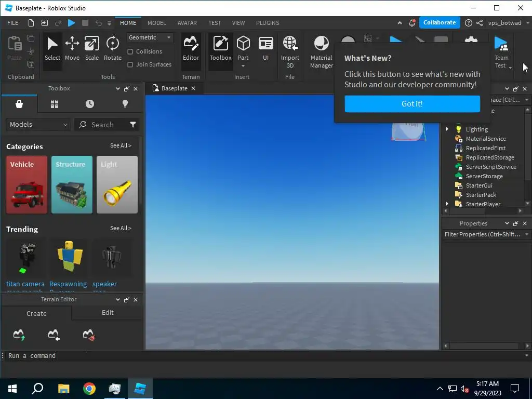The image size is (532, 399).
Task: Open Terrain Editor panel options chevron
Action: point(118,300)
